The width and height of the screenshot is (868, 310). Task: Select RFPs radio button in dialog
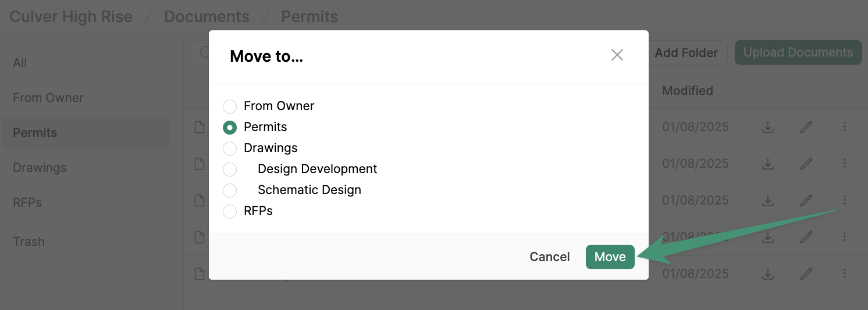[x=230, y=211]
